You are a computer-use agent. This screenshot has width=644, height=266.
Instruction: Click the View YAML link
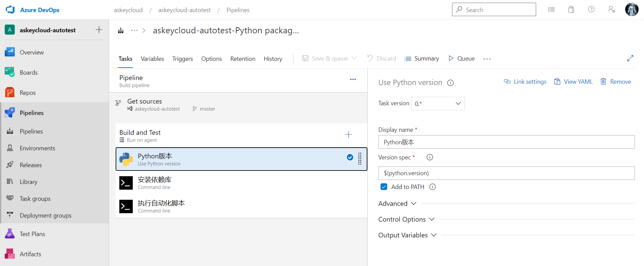tap(573, 82)
